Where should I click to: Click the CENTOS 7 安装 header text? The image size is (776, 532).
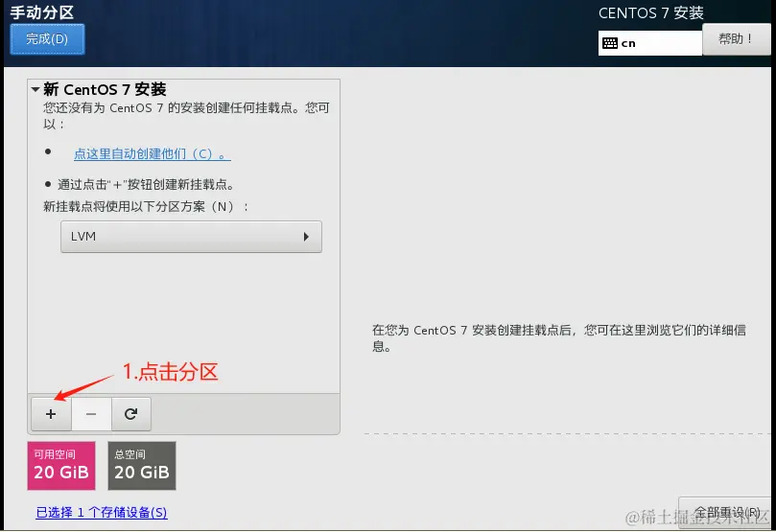click(650, 12)
